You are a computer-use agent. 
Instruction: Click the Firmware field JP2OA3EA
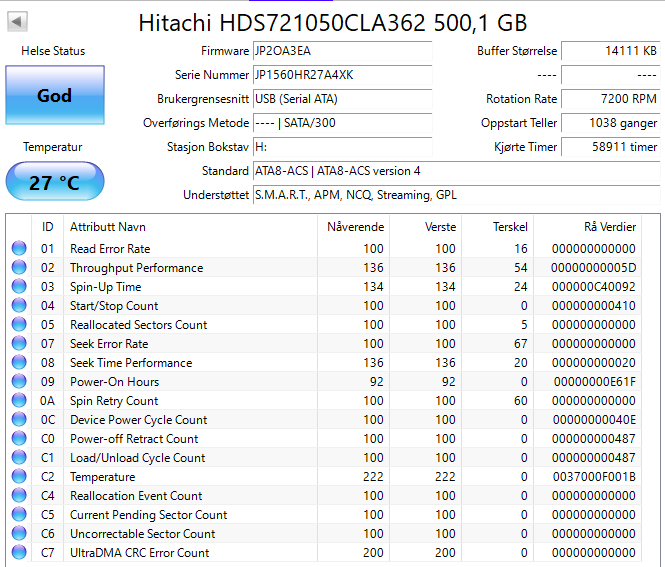tap(343, 51)
